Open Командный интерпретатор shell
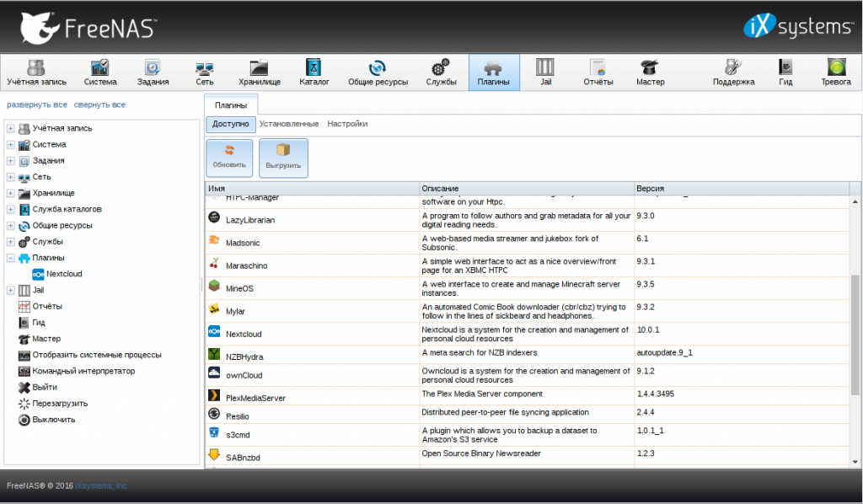This screenshot has width=863, height=504. [x=77, y=371]
